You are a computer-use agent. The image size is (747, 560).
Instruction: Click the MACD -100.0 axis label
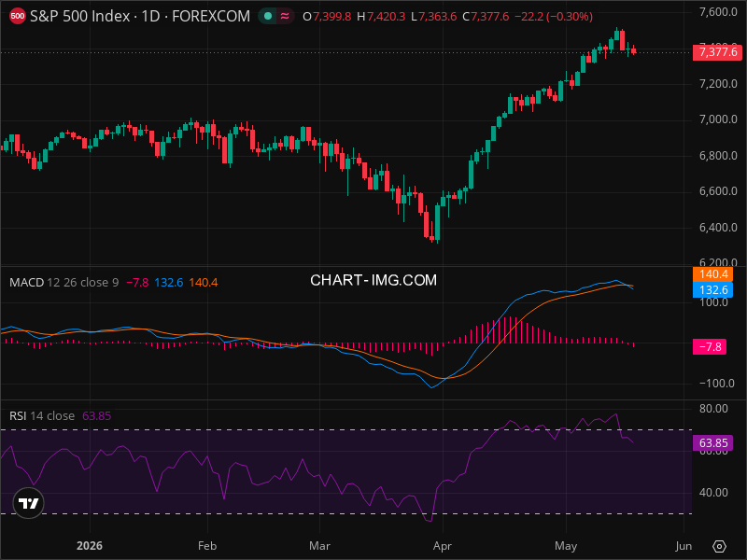coord(716,384)
